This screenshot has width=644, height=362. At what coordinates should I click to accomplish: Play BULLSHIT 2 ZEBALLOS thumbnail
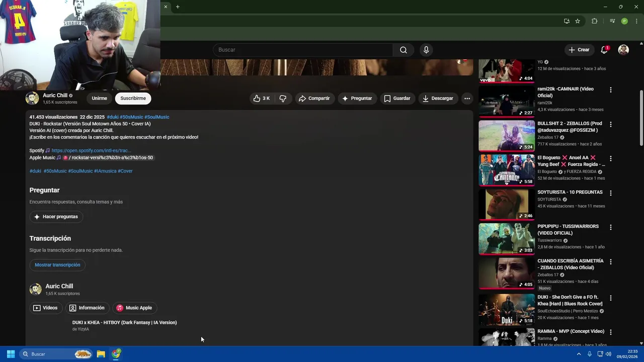pos(507,135)
